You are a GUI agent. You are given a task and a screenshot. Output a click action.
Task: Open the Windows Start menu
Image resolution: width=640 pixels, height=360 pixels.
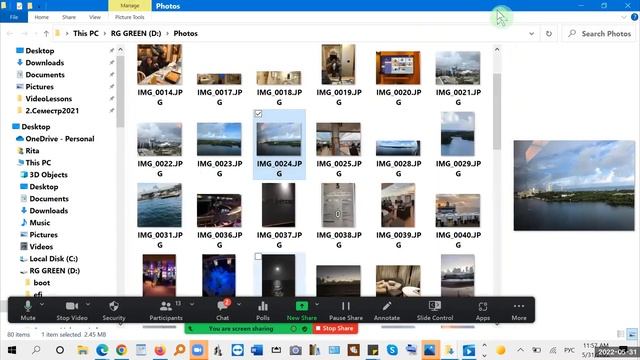pos(11,350)
